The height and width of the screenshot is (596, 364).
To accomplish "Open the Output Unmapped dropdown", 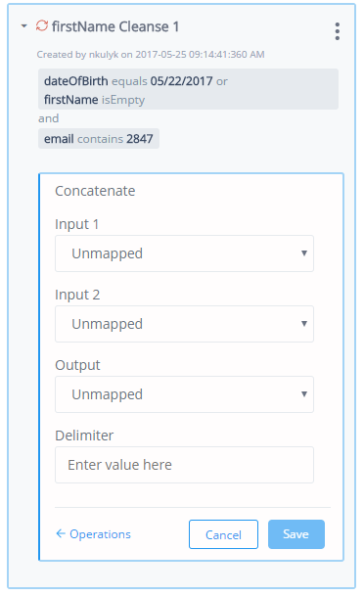I will 184,394.
